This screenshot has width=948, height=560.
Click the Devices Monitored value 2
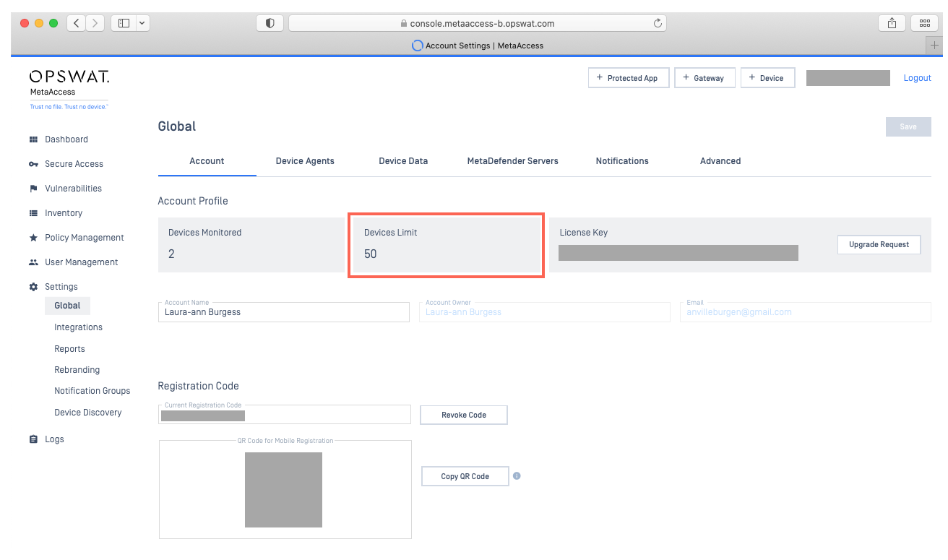[x=172, y=254]
